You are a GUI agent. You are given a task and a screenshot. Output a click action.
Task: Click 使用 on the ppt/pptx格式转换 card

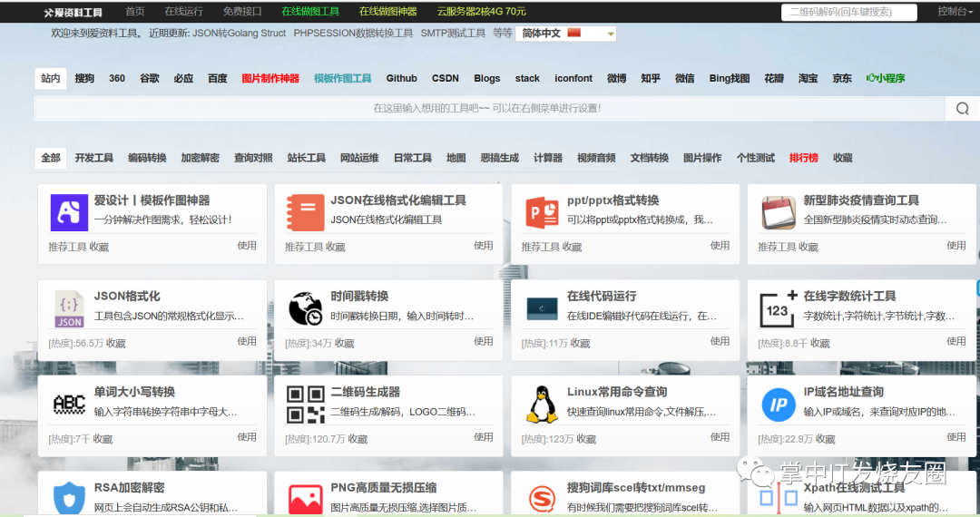pyautogui.click(x=720, y=246)
